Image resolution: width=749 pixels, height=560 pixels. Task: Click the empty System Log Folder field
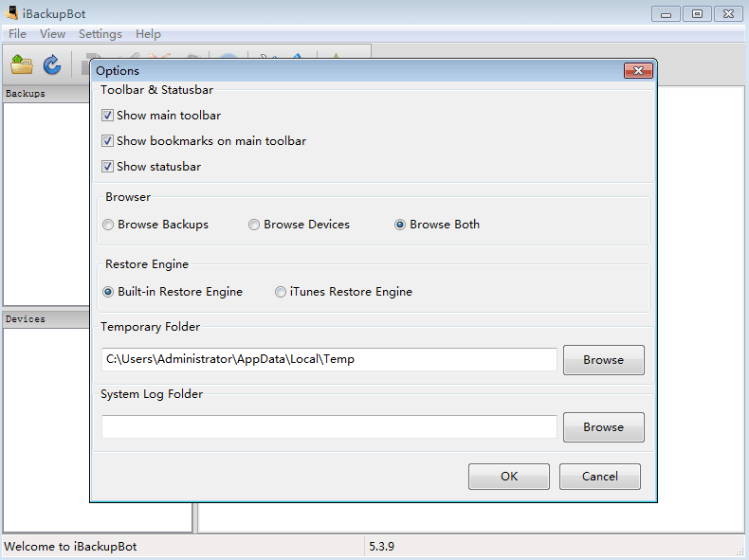click(x=329, y=427)
